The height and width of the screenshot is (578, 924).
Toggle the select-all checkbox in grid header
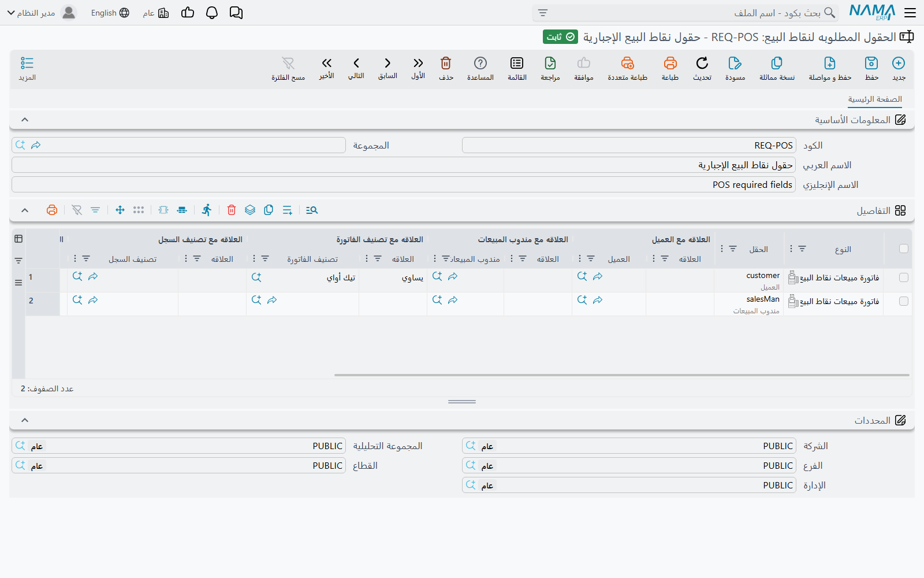pyautogui.click(x=904, y=249)
